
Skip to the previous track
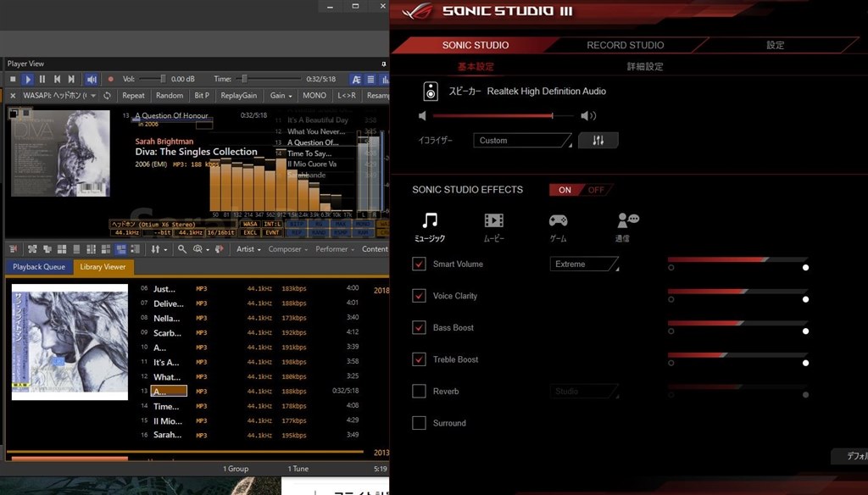tap(57, 79)
